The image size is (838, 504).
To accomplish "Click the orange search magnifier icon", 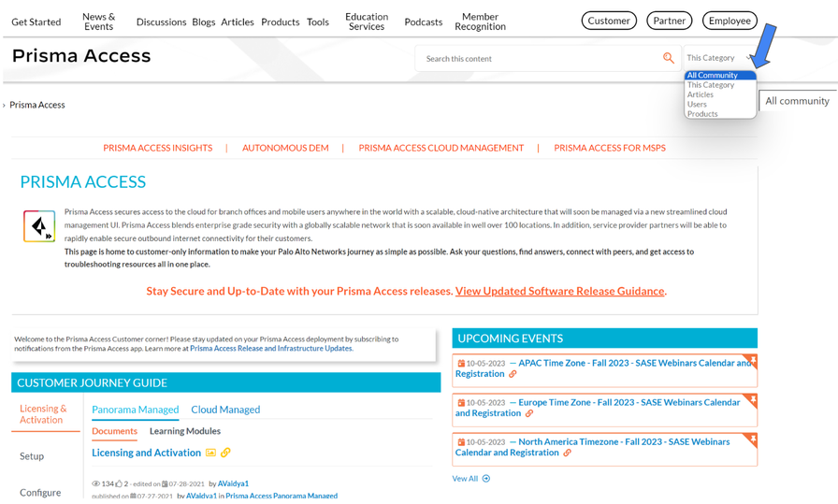I will click(x=668, y=58).
